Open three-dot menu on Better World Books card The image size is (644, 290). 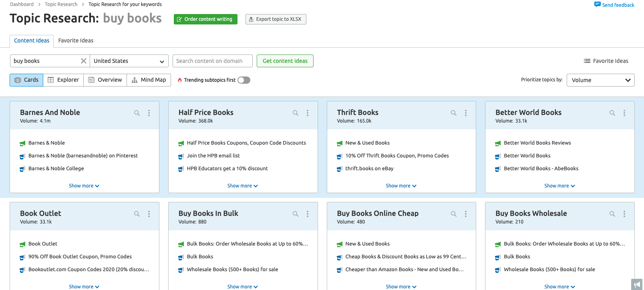(x=624, y=113)
